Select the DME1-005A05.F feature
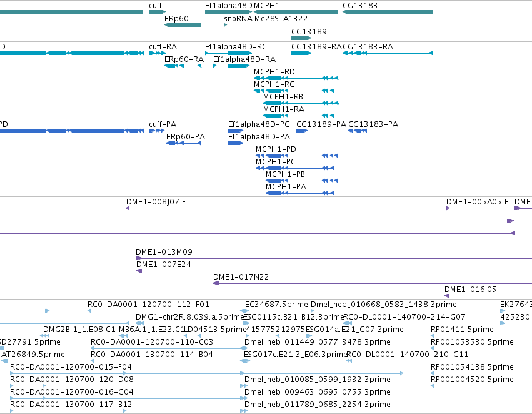 click(448, 208)
